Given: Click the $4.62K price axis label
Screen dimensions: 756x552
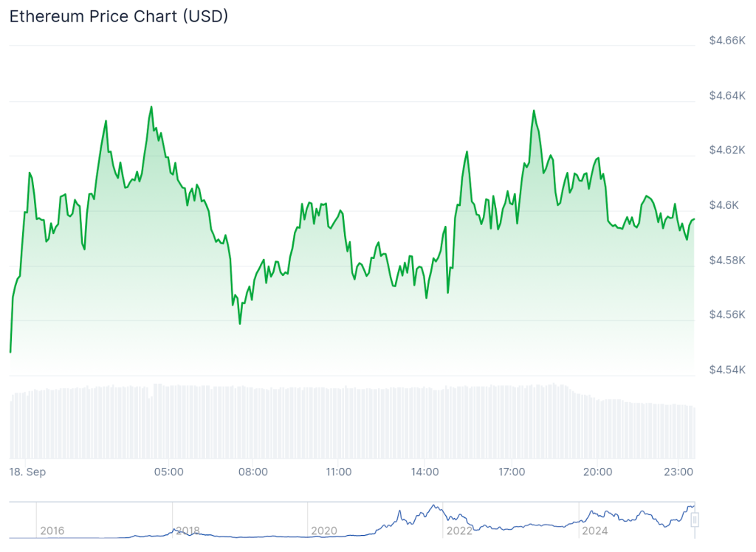Looking at the screenshot, I should 727,151.
